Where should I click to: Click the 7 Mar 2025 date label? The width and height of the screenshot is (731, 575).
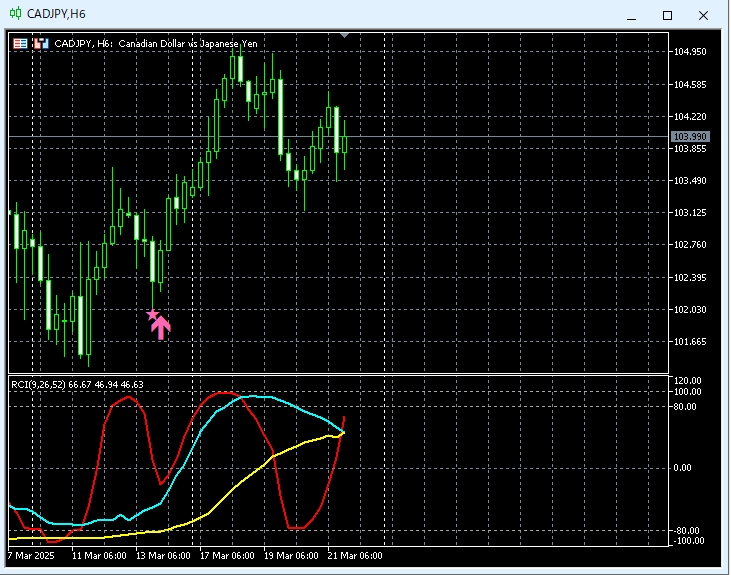pyautogui.click(x=31, y=555)
